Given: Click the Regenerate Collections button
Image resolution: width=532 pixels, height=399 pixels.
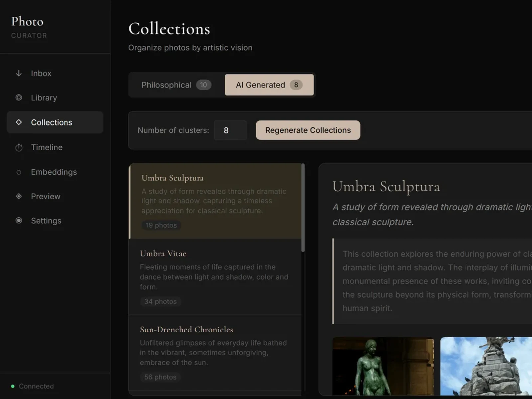Looking at the screenshot, I should 308,130.
